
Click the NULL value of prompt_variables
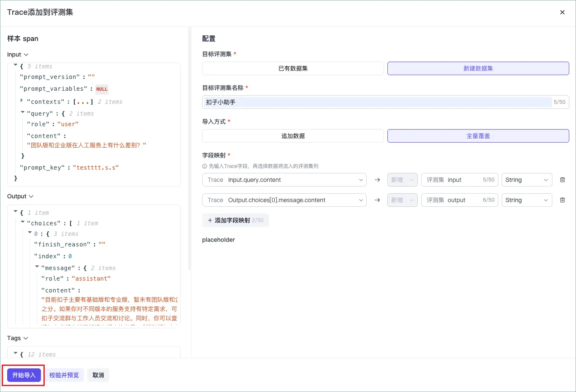(102, 89)
